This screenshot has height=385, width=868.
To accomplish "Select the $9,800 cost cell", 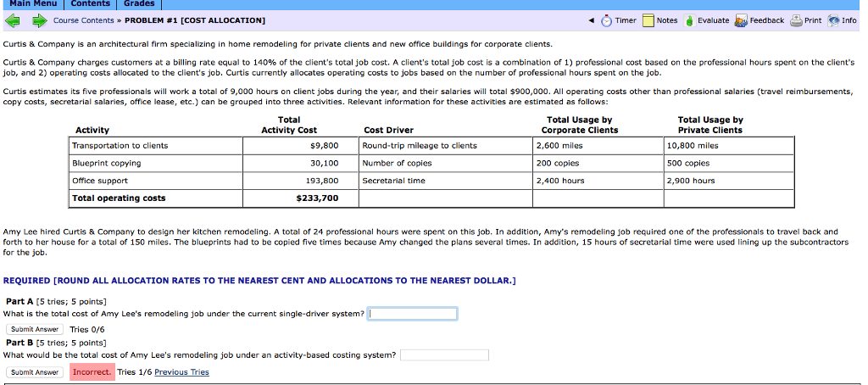I will point(301,146).
